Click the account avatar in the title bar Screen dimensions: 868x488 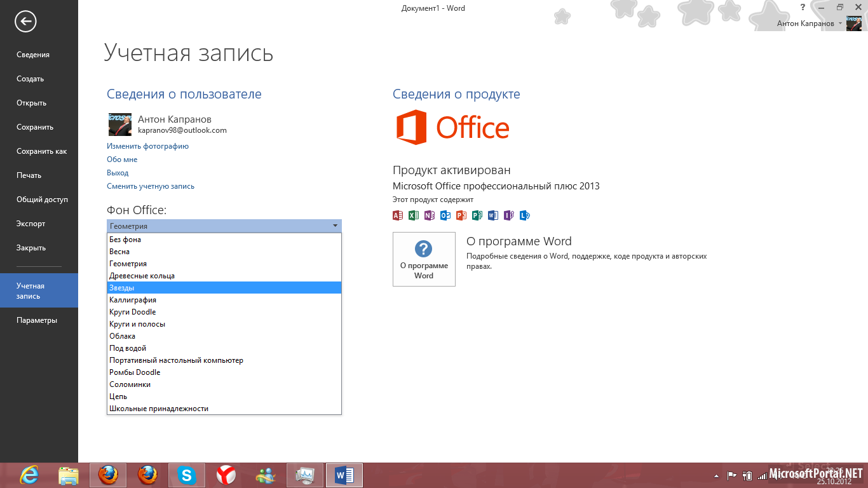click(x=853, y=24)
